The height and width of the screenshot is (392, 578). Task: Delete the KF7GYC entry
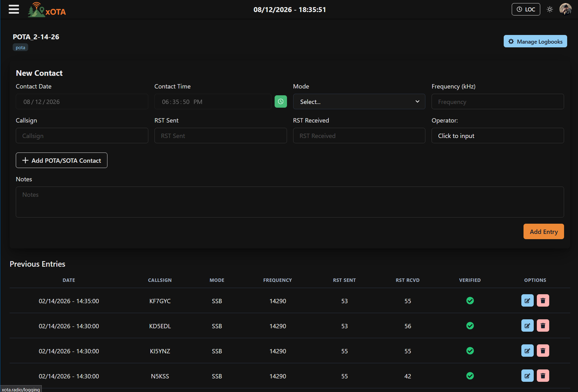pyautogui.click(x=543, y=300)
